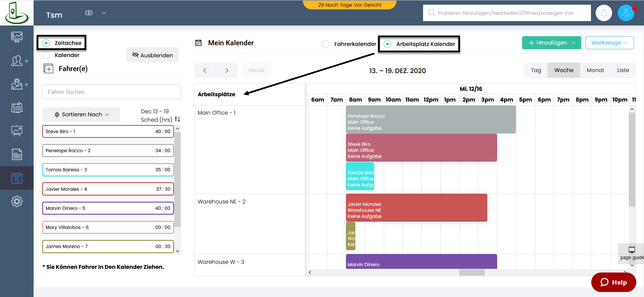The width and height of the screenshot is (644, 297).
Task: Select the Kalender radio button
Action: pos(46,55)
